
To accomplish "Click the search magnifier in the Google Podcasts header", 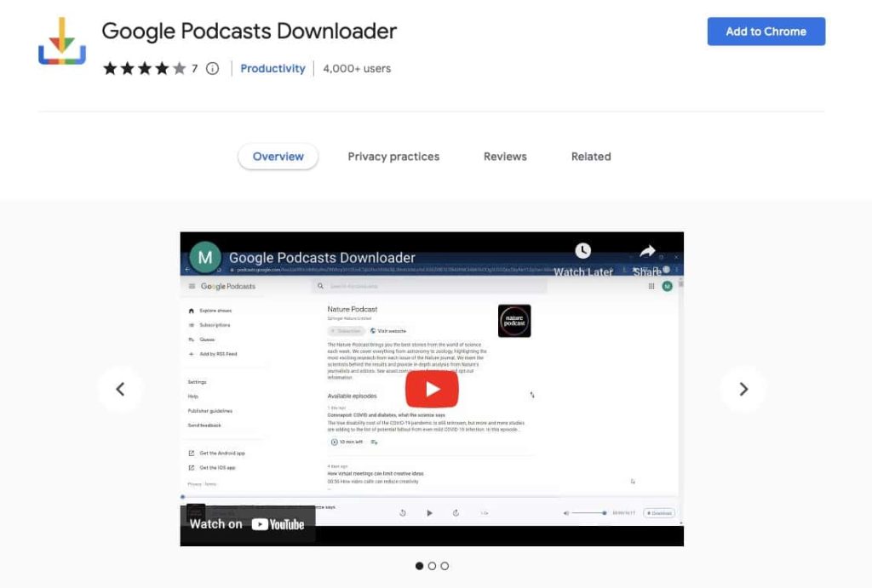I will point(321,285).
